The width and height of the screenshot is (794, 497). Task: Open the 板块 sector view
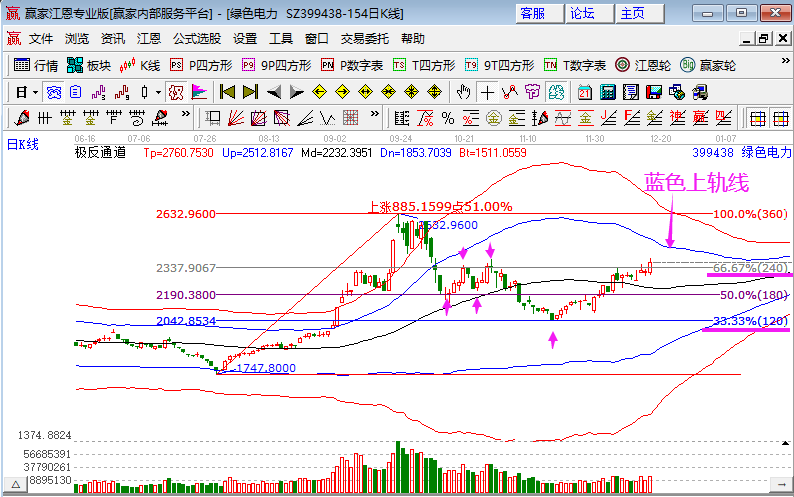pyautogui.click(x=89, y=65)
